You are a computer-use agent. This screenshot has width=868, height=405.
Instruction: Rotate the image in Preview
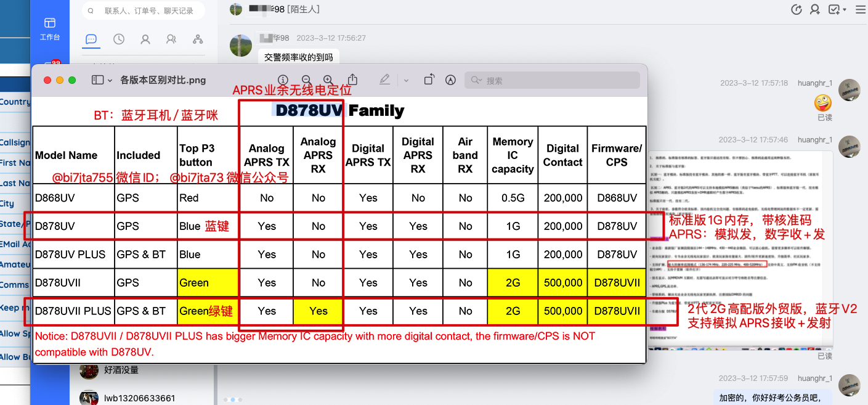(x=429, y=80)
